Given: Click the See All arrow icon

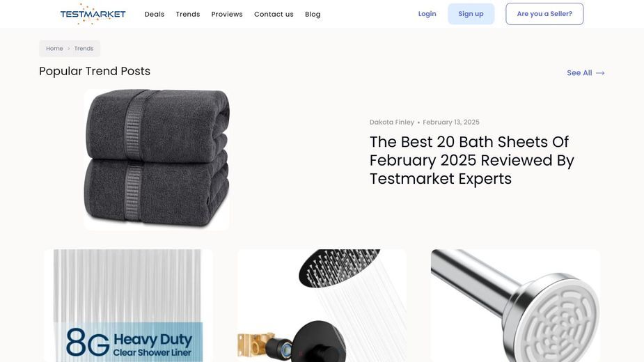Looking at the screenshot, I should [x=600, y=73].
